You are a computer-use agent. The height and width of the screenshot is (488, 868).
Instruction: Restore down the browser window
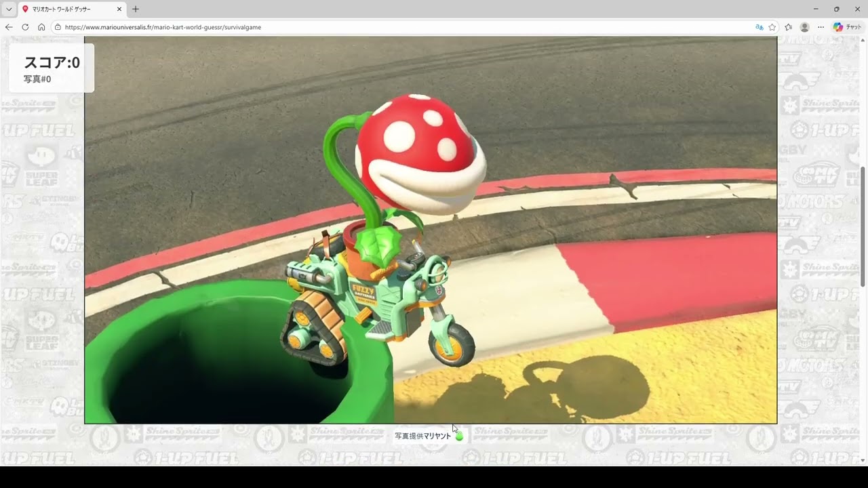coord(836,9)
